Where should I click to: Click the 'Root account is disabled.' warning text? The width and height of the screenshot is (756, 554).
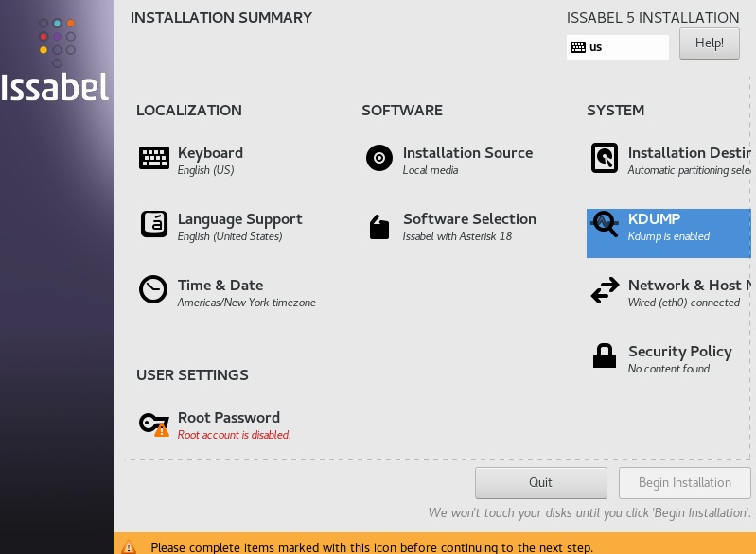coord(234,435)
